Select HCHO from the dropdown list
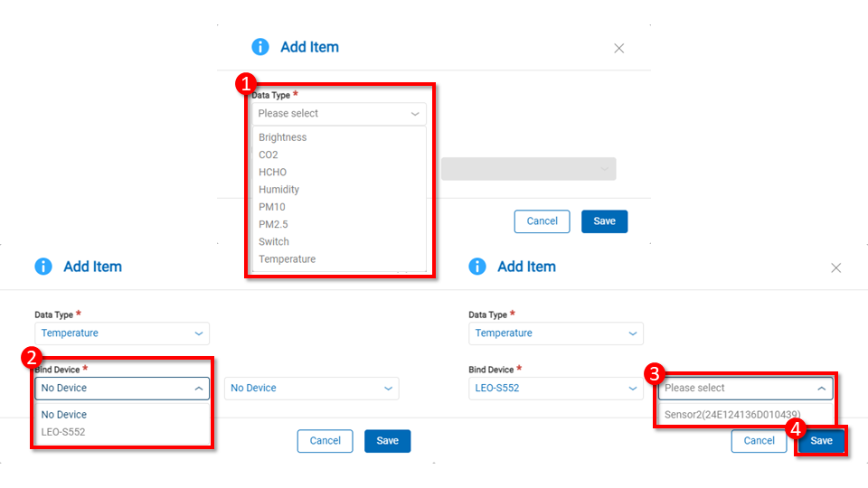This screenshot has height=488, width=868. [x=272, y=172]
